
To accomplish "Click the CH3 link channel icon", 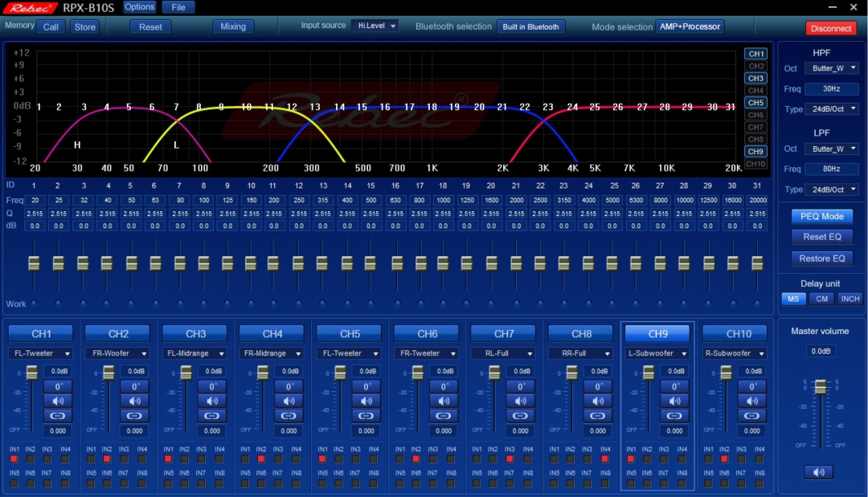I will [212, 416].
